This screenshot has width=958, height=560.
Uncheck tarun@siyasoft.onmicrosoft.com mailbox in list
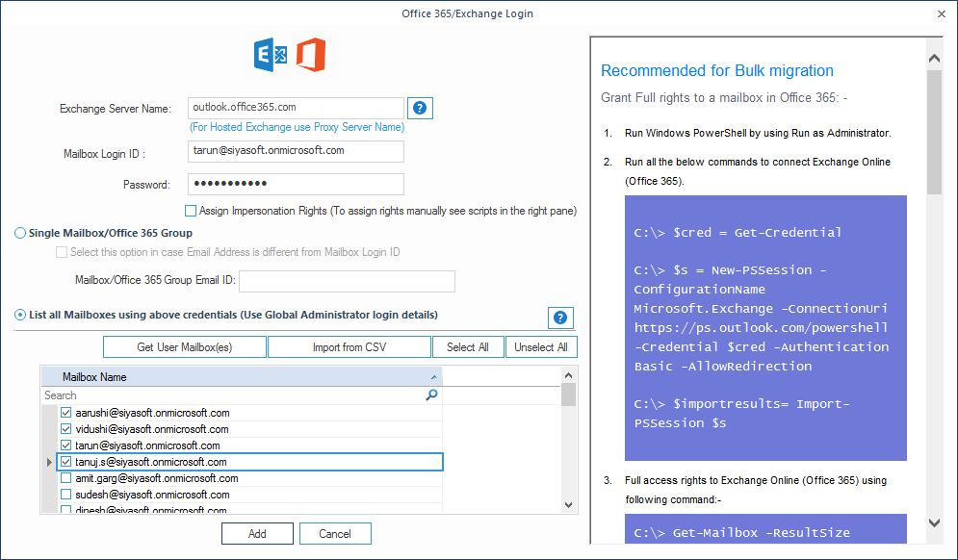point(66,445)
